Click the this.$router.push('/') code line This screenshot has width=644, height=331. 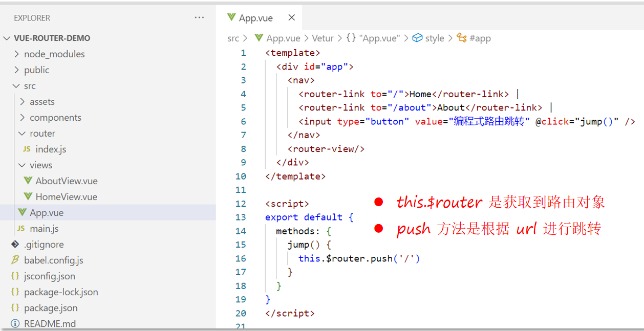(x=359, y=258)
